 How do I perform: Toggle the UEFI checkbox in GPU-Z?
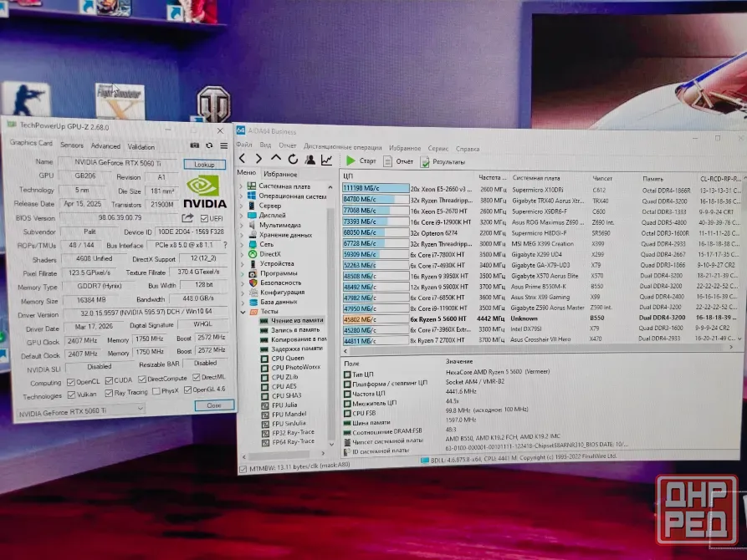coord(204,219)
